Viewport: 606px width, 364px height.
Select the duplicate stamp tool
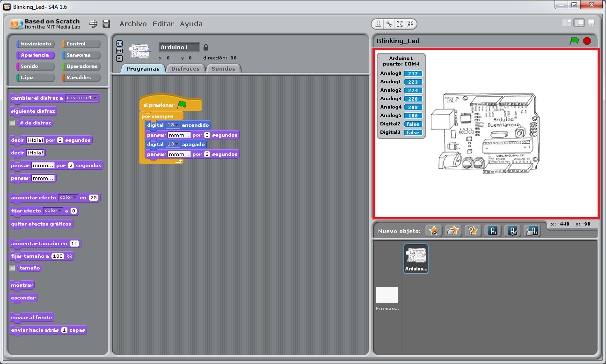click(379, 24)
